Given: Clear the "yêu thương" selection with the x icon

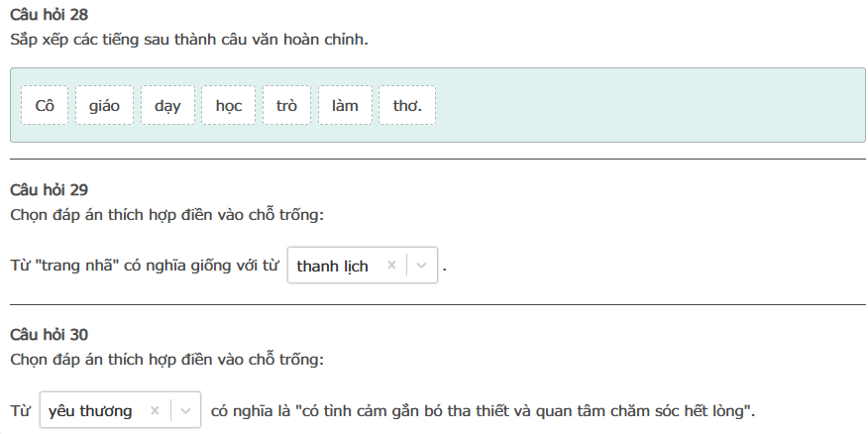Looking at the screenshot, I should click(x=155, y=410).
